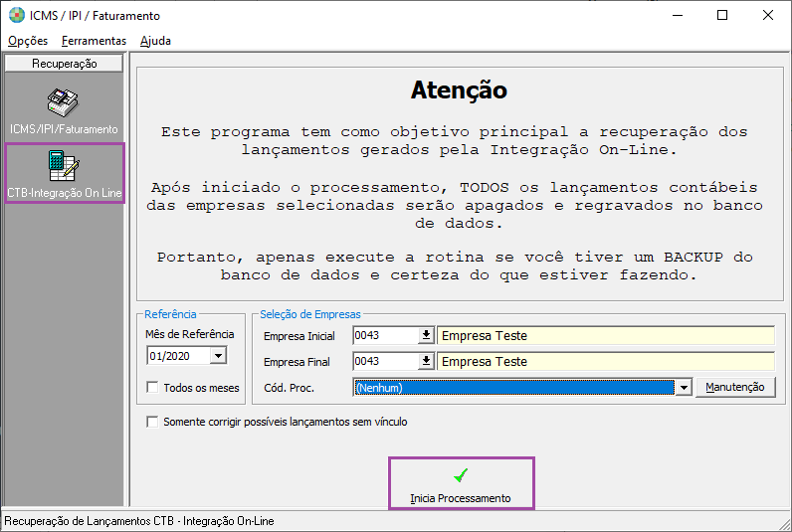Open the Empresa Inicial lookup arrow
This screenshot has height=532, width=792.
coord(426,335)
